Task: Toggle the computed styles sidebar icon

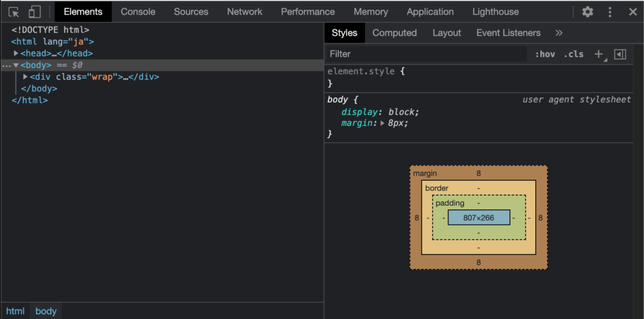Action: 620,54
